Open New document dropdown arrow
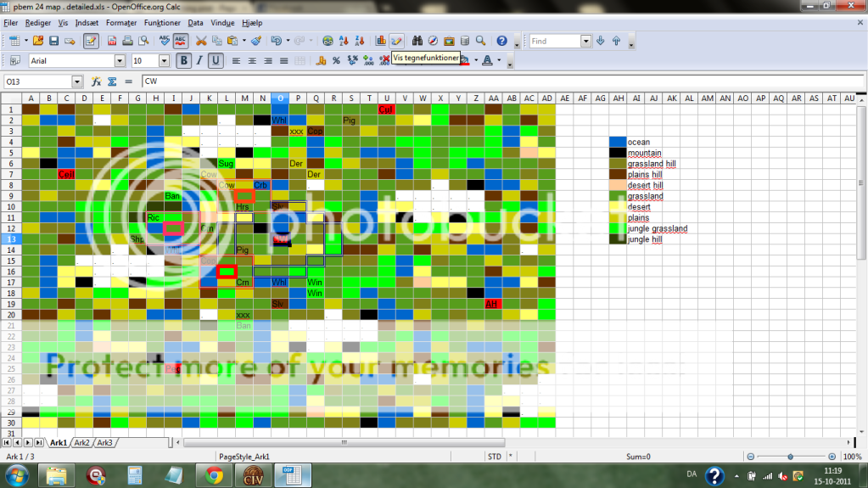 point(25,41)
